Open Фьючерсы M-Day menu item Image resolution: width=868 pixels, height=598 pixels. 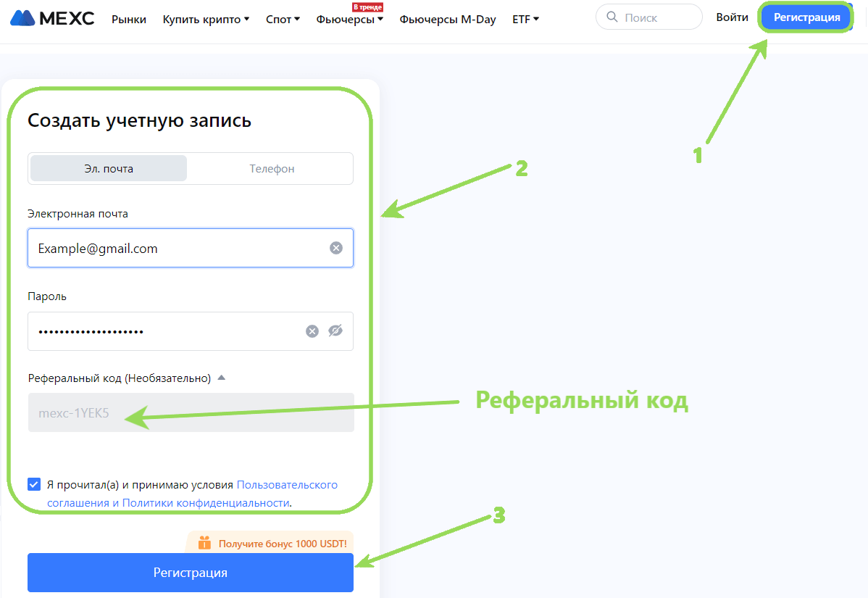[448, 20]
